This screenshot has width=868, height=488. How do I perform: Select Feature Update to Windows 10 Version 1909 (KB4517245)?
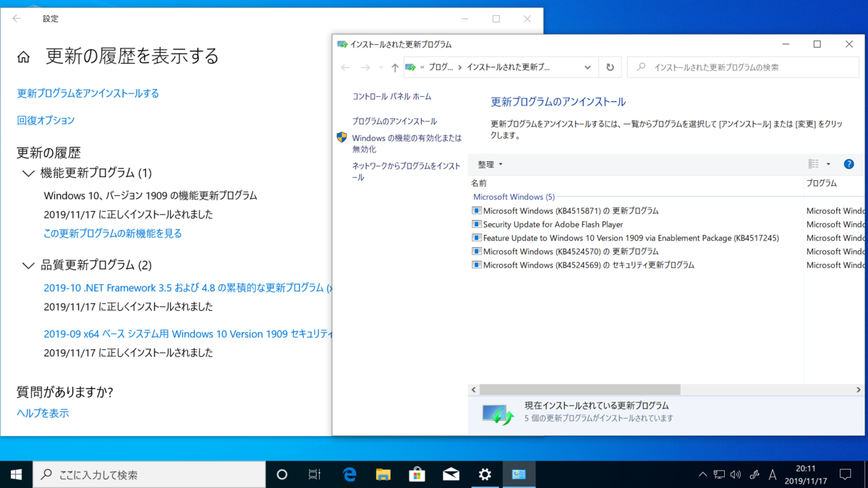point(631,238)
